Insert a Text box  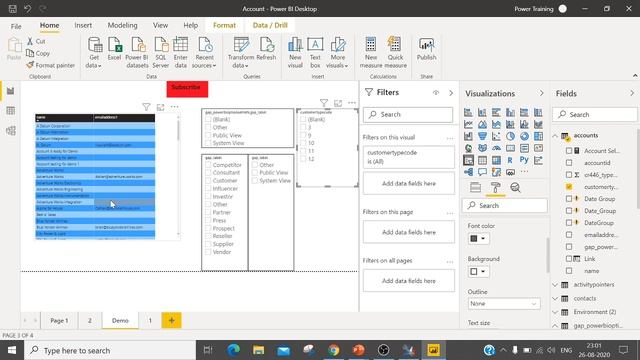315,53
